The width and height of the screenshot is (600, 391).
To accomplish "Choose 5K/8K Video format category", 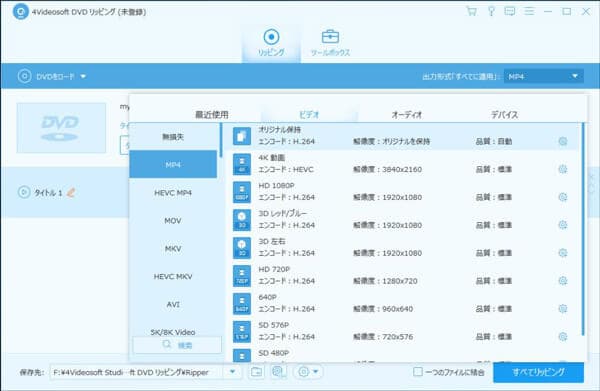I will click(173, 331).
